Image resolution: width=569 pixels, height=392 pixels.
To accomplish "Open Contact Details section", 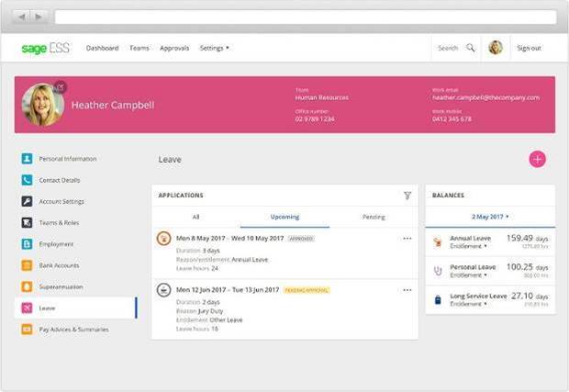I will point(60,180).
